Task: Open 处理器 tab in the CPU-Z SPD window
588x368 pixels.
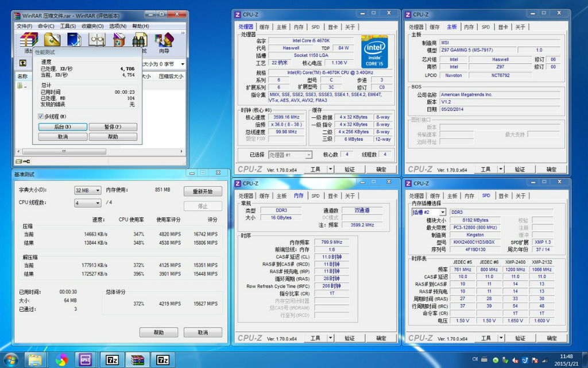Action: point(416,196)
